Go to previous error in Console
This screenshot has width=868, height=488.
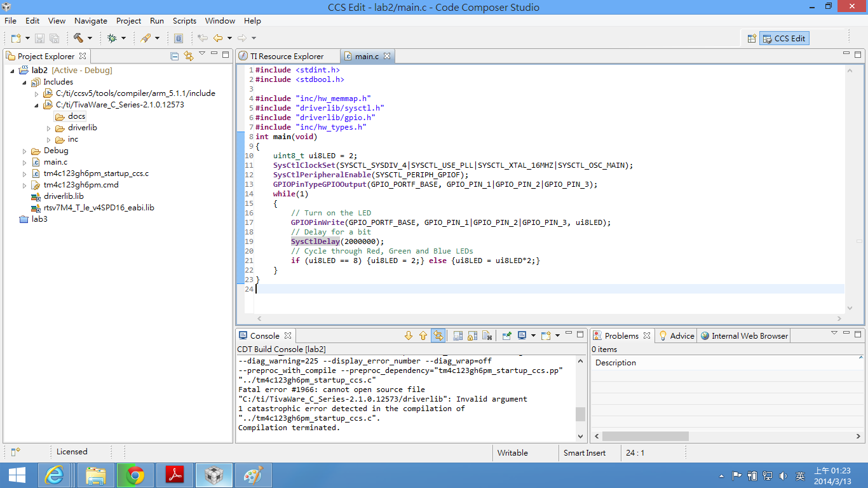(423, 335)
